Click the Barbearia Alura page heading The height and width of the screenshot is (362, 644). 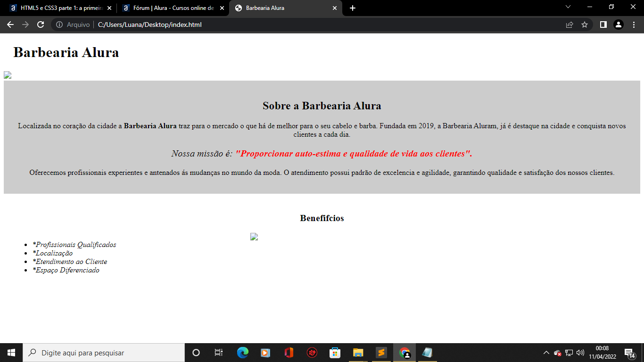pyautogui.click(x=66, y=52)
